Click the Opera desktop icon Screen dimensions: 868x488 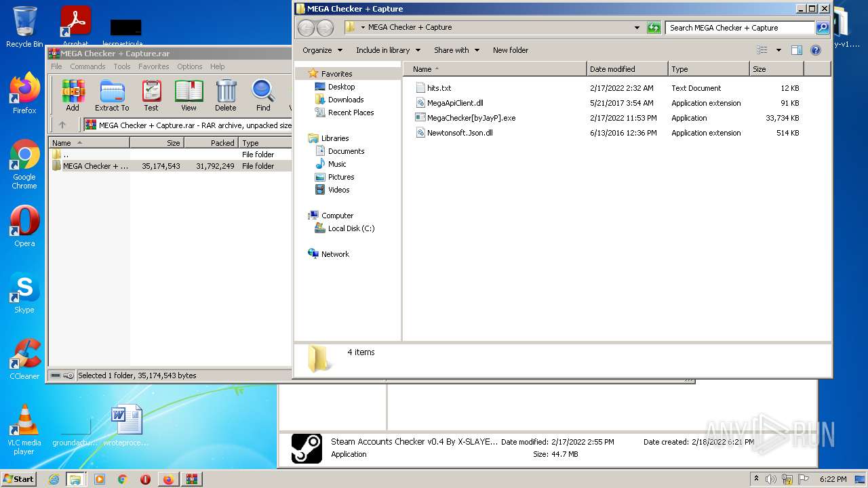click(24, 227)
